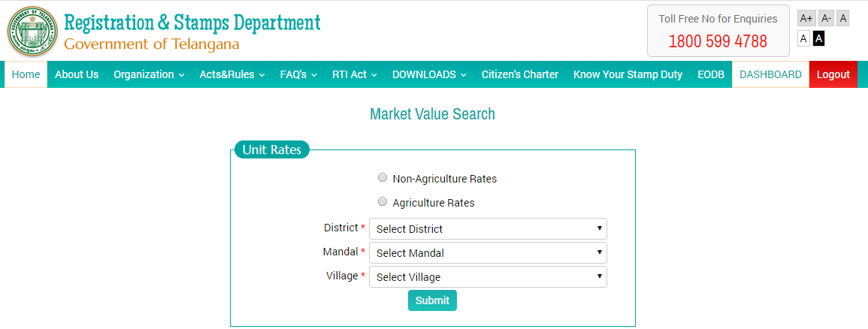Select Agriculture Rates radio button

click(383, 201)
